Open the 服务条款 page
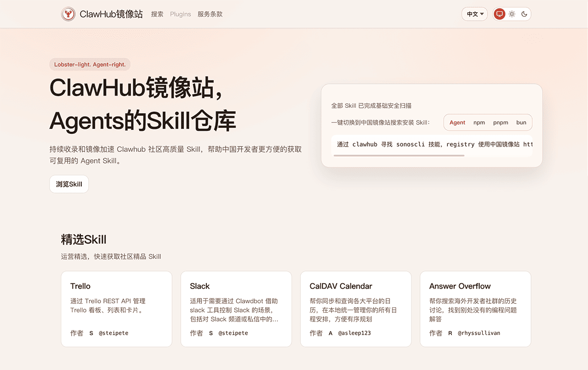The width and height of the screenshot is (588, 370). click(x=210, y=14)
